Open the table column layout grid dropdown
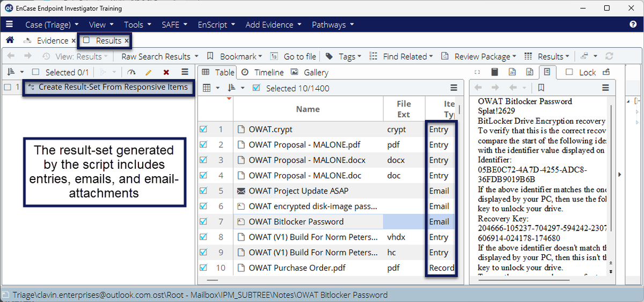The width and height of the screenshot is (644, 302). click(x=212, y=88)
